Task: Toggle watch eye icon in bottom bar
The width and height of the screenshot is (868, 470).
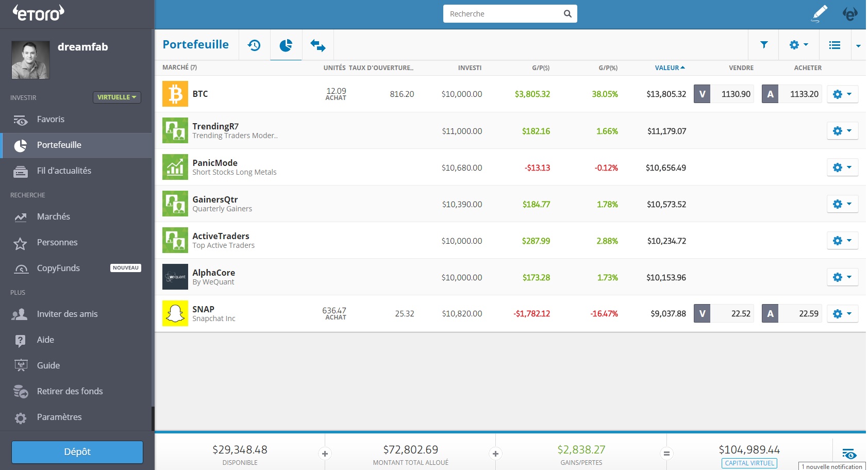Action: [849, 454]
